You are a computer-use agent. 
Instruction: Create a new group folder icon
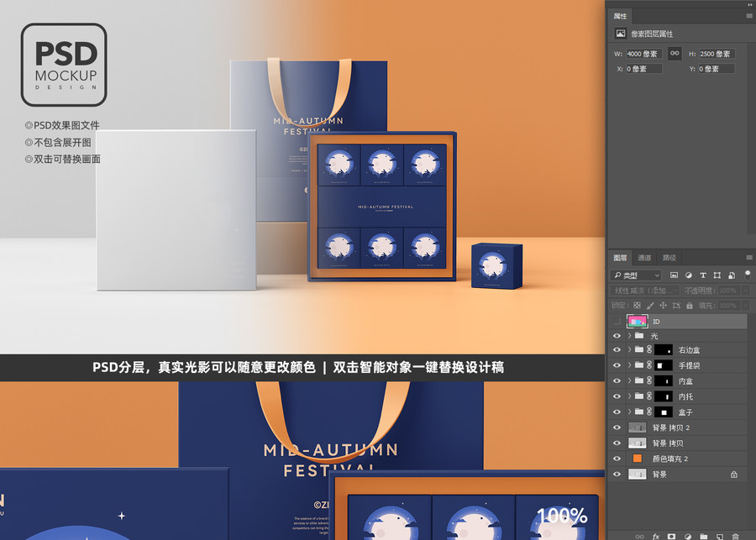point(704,536)
